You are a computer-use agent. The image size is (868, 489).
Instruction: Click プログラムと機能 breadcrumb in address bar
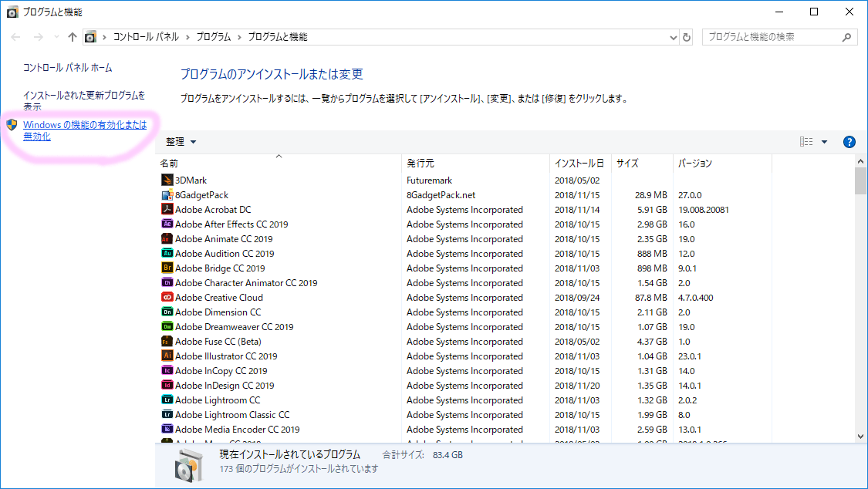pyautogui.click(x=277, y=37)
